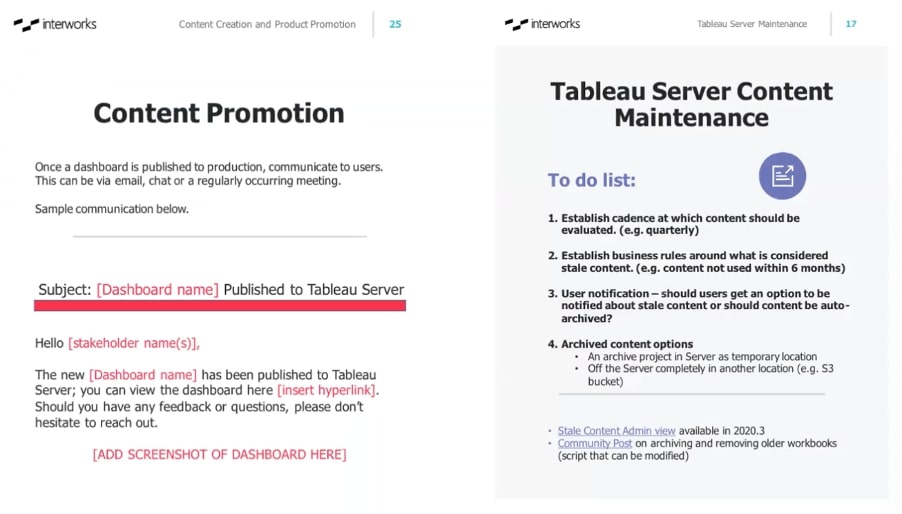Click the Interworks logo on left slide
The width and height of the screenshot is (902, 514).
point(55,24)
